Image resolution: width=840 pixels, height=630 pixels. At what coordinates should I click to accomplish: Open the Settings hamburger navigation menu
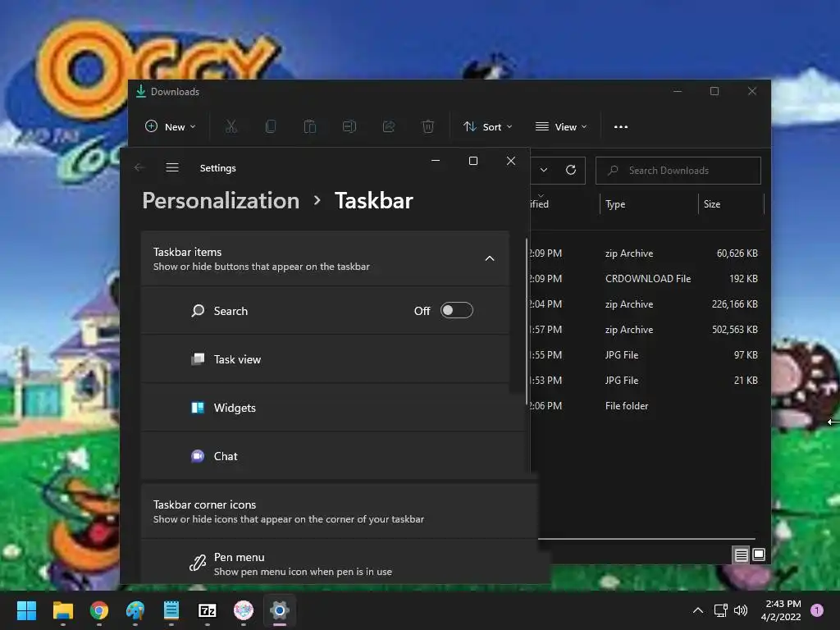coord(172,167)
